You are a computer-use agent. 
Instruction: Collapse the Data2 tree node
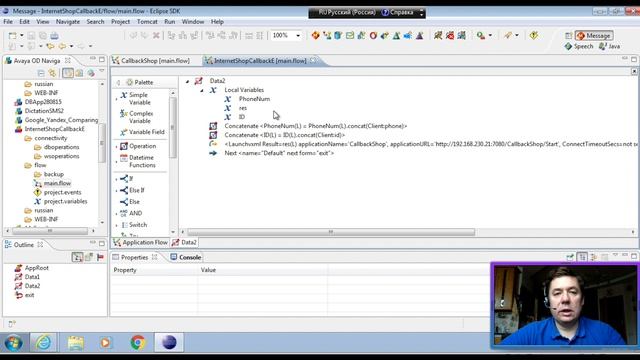(187, 81)
